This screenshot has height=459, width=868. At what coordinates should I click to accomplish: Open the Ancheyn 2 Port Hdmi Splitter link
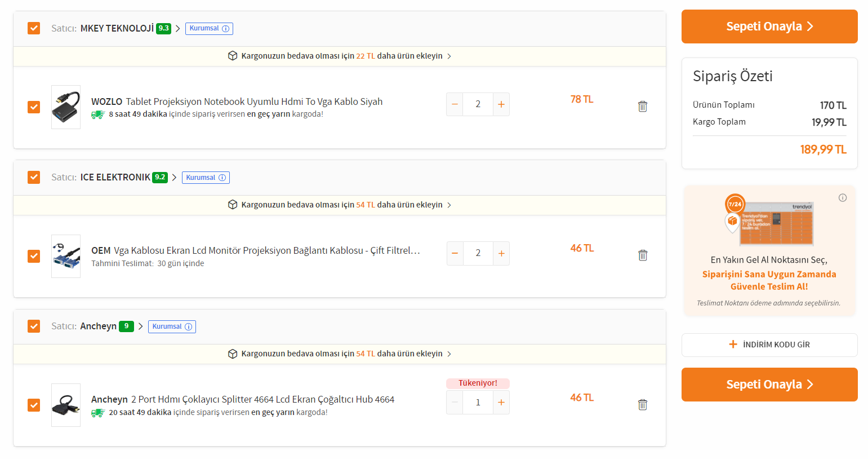pos(243,399)
